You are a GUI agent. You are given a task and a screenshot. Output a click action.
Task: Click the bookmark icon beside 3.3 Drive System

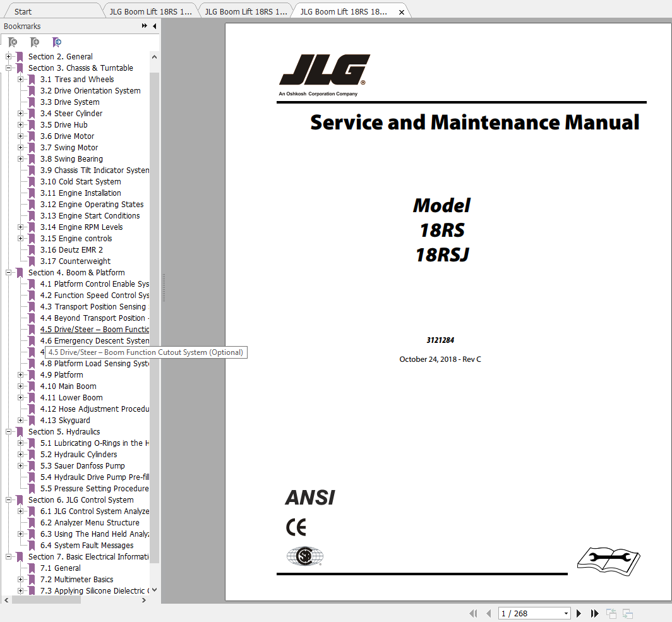(32, 102)
